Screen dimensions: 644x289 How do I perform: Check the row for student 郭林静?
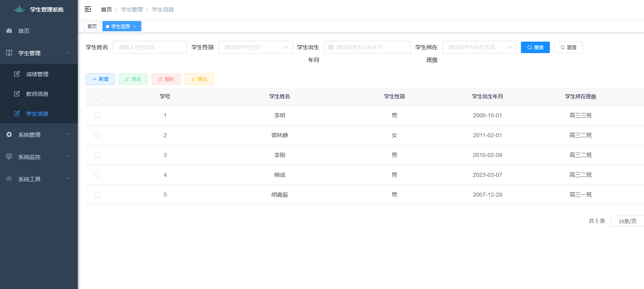point(97,135)
